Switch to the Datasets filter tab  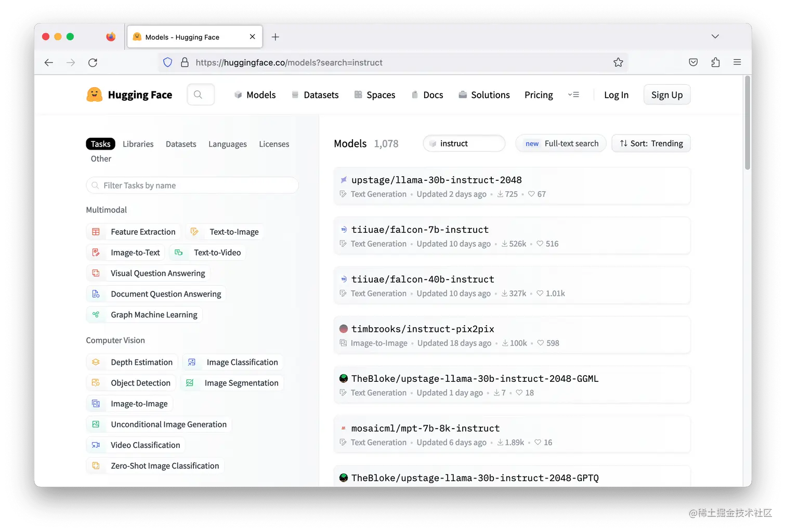click(x=181, y=144)
